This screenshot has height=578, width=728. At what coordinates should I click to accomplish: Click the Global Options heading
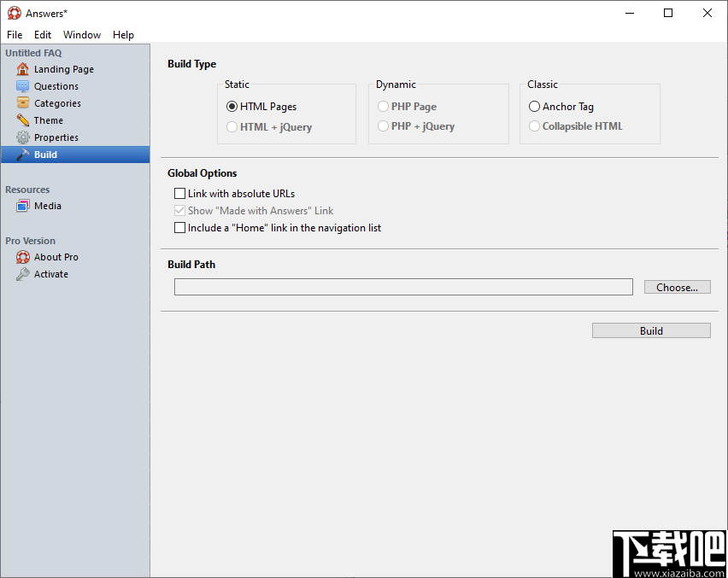pos(202,173)
